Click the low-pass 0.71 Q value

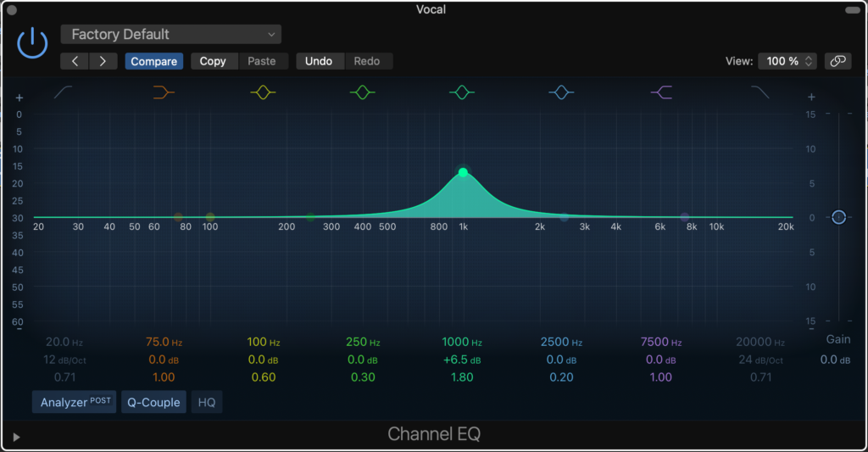click(x=760, y=377)
